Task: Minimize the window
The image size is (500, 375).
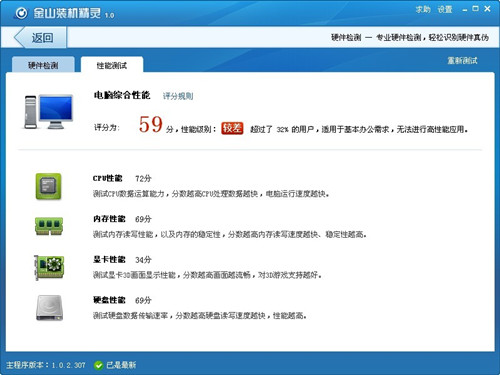Action: pyautogui.click(x=465, y=10)
